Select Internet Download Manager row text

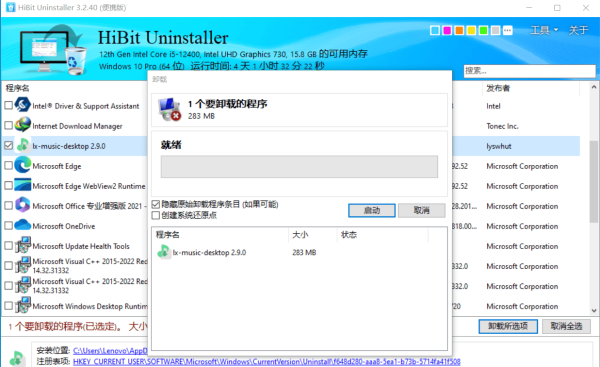pyautogui.click(x=77, y=126)
